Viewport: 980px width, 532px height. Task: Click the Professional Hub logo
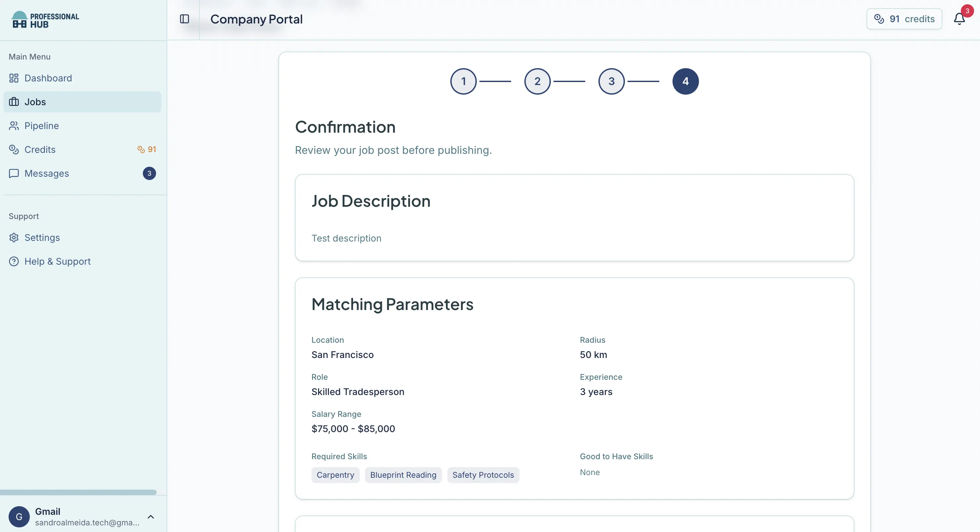click(45, 20)
